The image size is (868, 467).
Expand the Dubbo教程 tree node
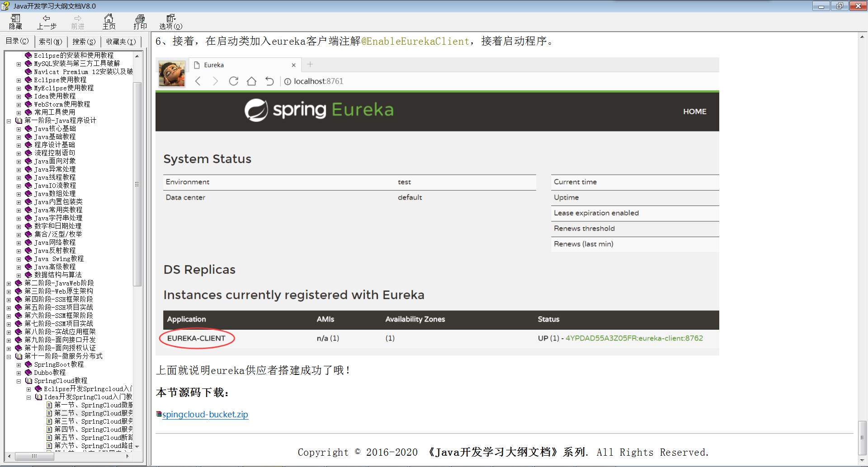click(19, 373)
